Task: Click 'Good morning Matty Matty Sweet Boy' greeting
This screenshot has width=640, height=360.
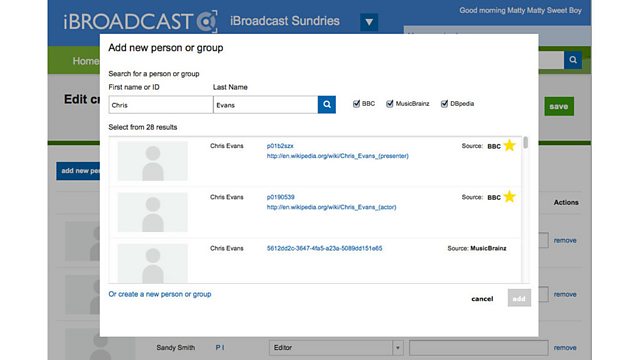Action: pos(520,10)
